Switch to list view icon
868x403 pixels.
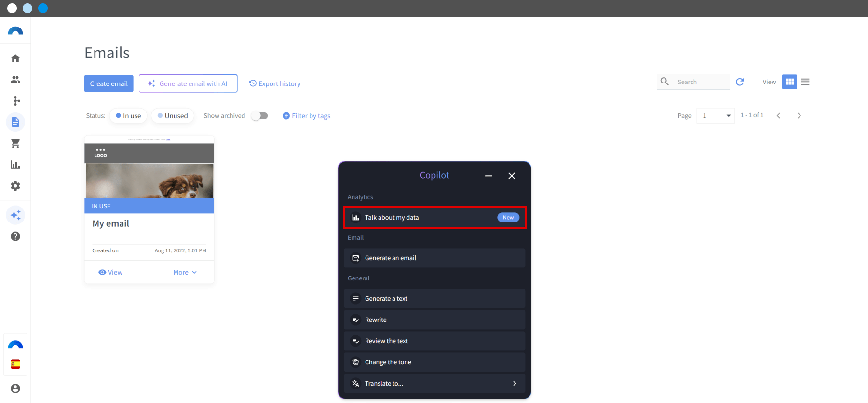pos(805,82)
